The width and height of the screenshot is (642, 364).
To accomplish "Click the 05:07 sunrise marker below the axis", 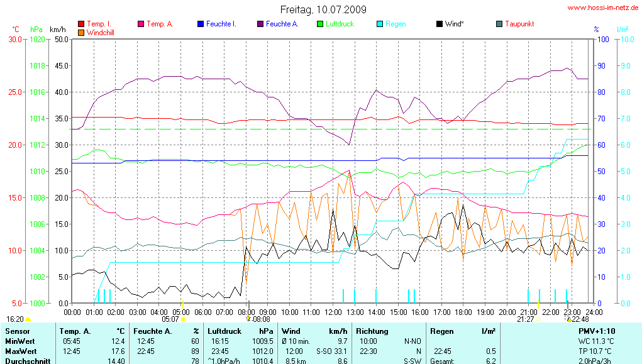I will coord(170,319).
